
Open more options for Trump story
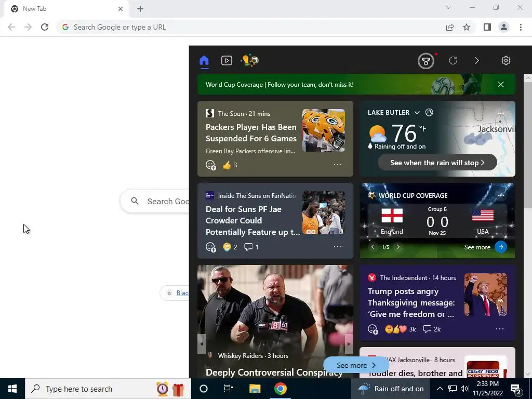pos(500,329)
